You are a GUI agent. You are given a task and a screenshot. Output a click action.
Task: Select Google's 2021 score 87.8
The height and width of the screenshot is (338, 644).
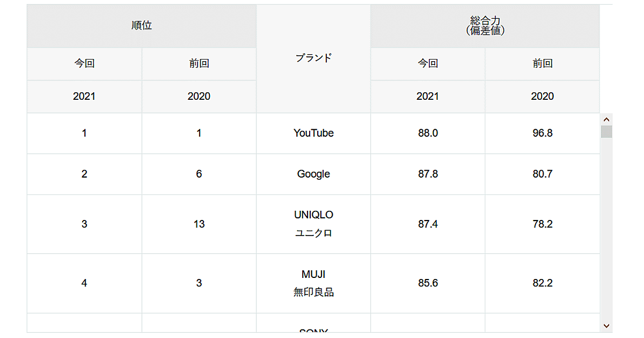pyautogui.click(x=428, y=174)
